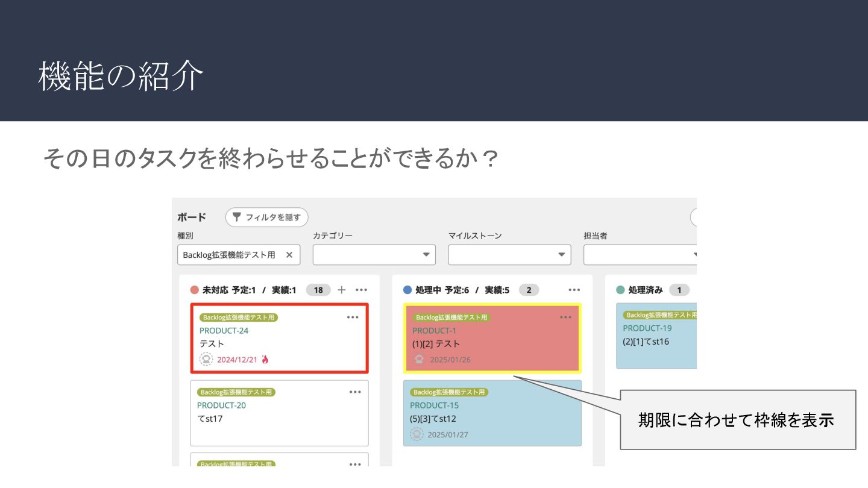
Task: Click the due date 2025/01/26
Action: [450, 360]
